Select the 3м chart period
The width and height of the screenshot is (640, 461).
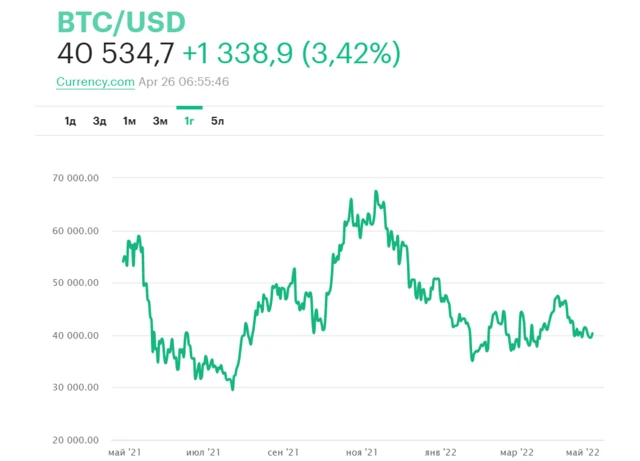pyautogui.click(x=160, y=121)
